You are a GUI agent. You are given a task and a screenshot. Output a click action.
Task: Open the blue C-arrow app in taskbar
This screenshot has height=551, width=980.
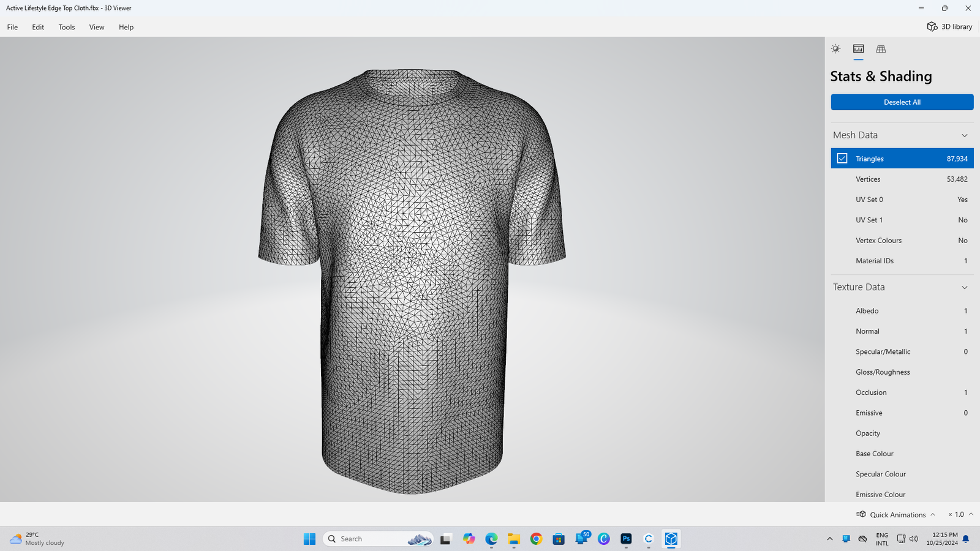649,539
